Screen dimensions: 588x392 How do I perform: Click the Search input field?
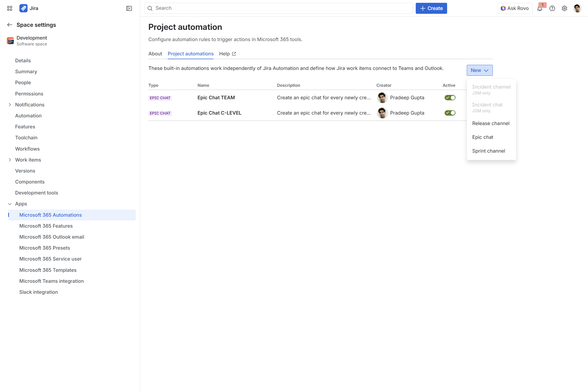[x=278, y=8]
